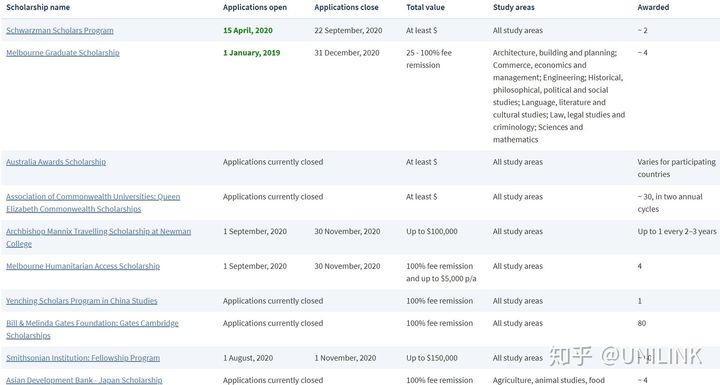Open Melbourne Humanitarian Access Scholarship link

[x=83, y=266]
